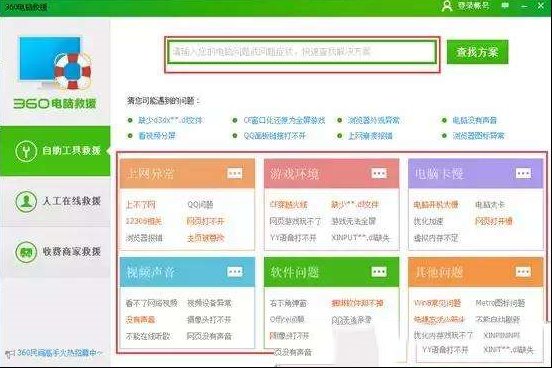Switch to the 人工在线救援 sidebar tab

[55, 201]
